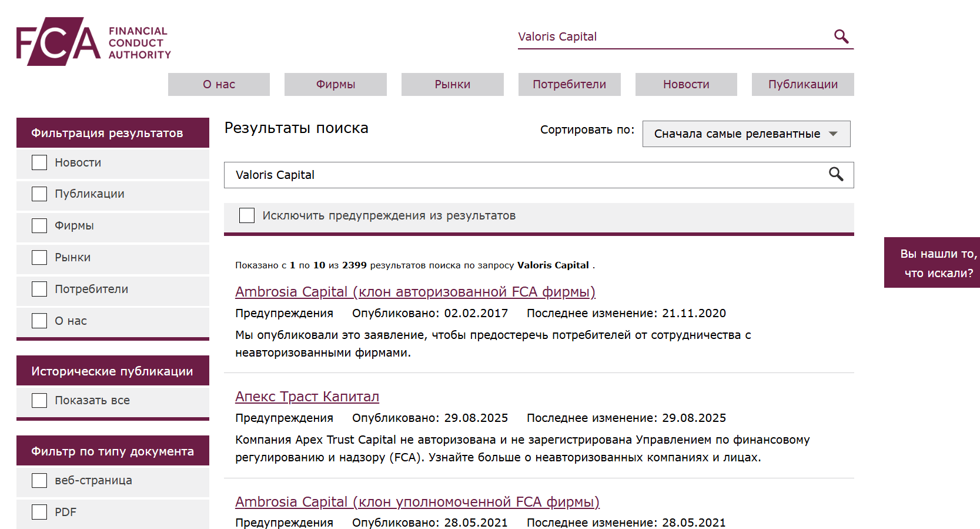Click the results search box magnifier icon
Screen dimensions: 980x529
point(836,174)
